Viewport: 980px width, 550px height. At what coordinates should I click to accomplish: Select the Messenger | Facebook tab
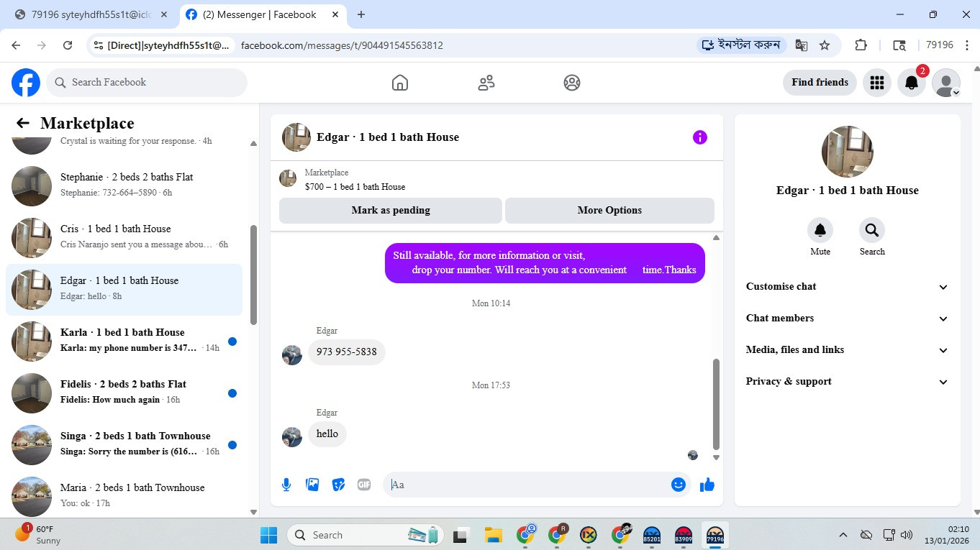(x=262, y=14)
